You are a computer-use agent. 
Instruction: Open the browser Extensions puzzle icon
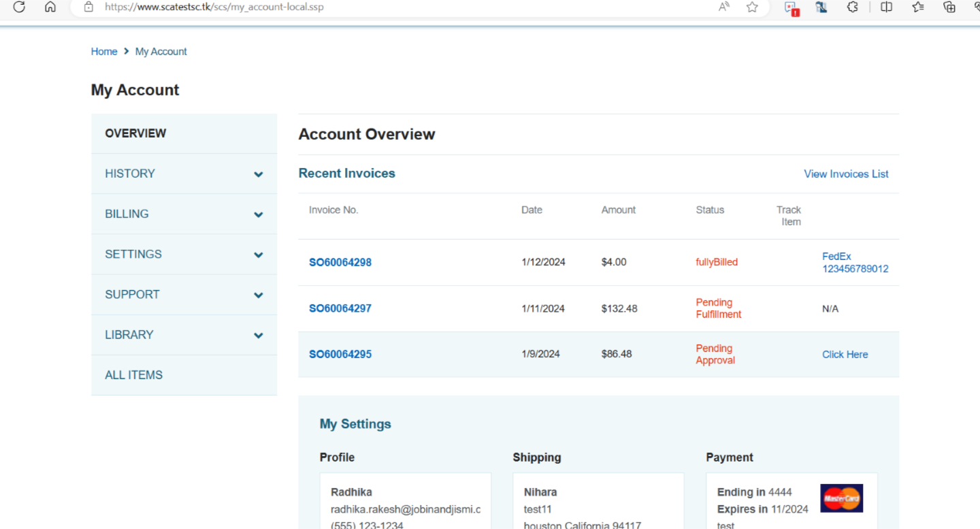853,7
